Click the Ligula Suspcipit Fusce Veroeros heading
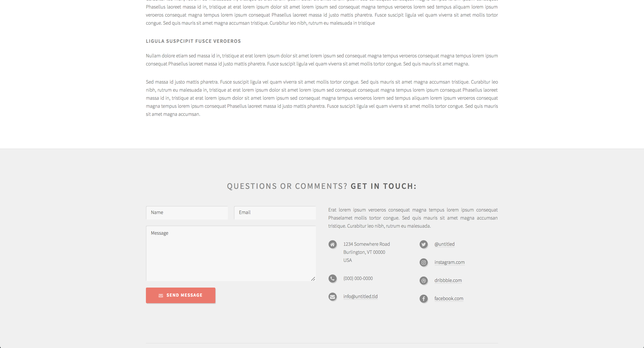Screen dimensions: 644x348 coord(193,41)
